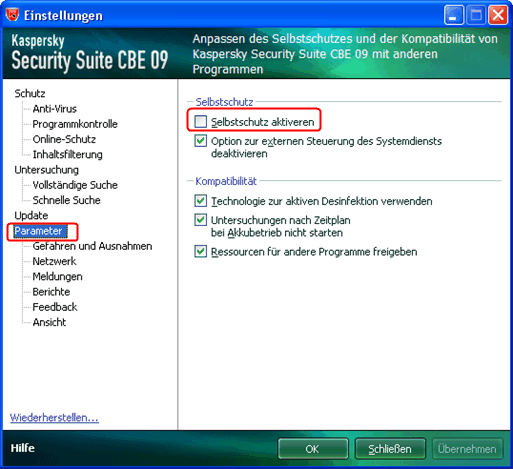Open Anti-Virus settings in sidebar
This screenshot has width=513, height=469.
point(54,109)
